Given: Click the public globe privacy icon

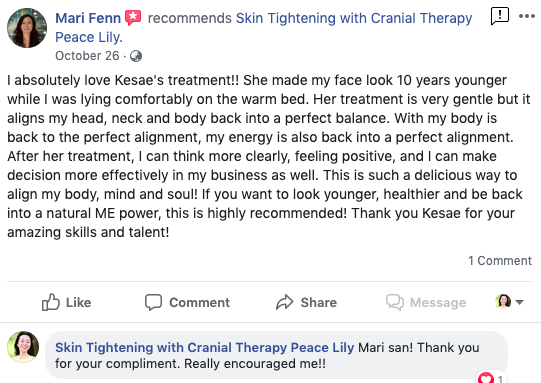Looking at the screenshot, I should [x=136, y=56].
